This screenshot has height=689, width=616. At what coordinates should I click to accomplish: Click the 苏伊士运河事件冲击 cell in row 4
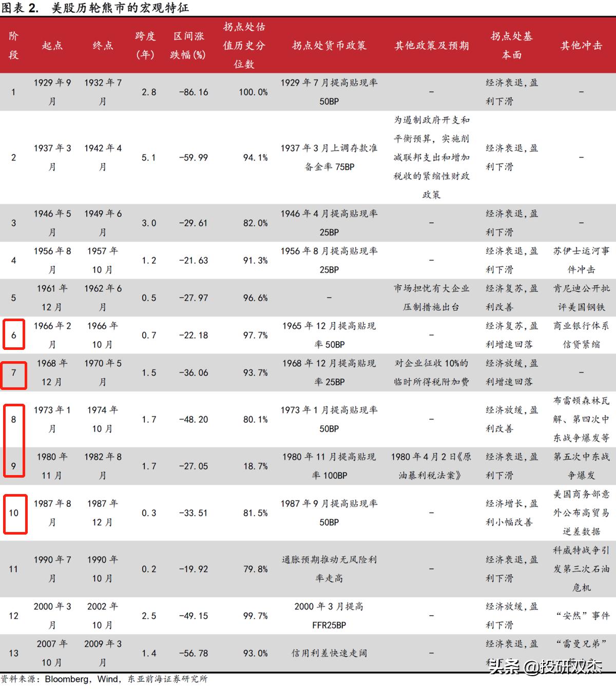581,260
